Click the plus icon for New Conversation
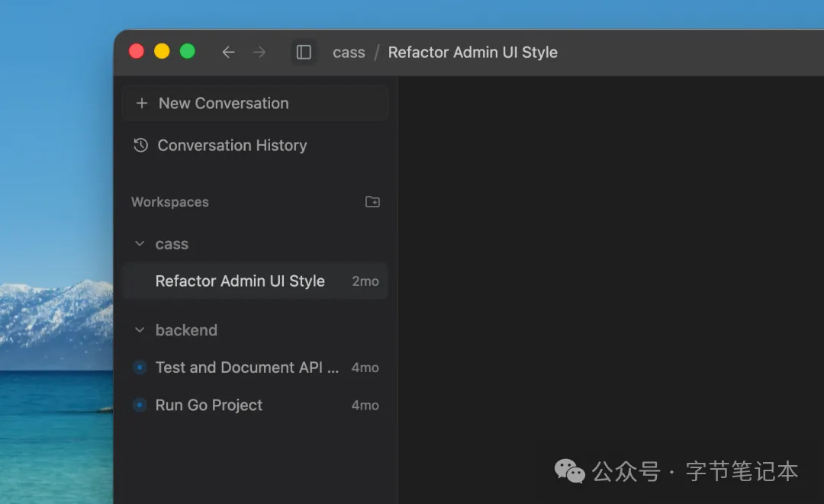The height and width of the screenshot is (504, 824). tap(141, 103)
